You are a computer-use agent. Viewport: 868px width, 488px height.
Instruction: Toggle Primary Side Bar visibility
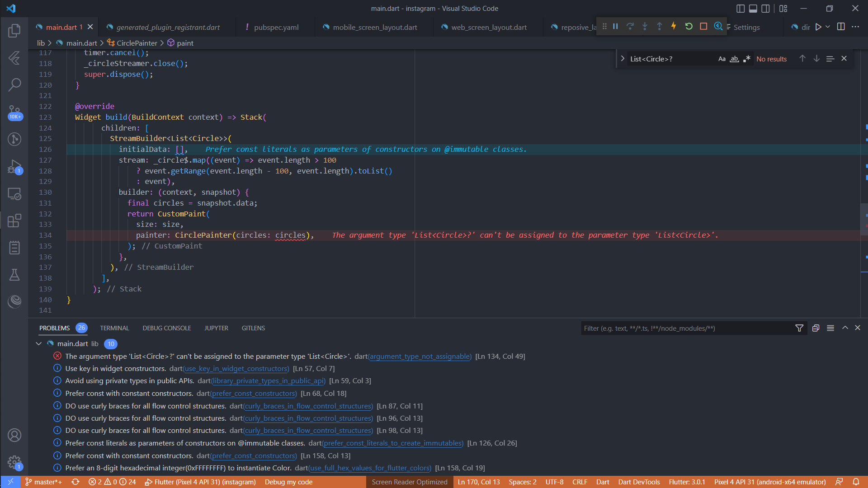tap(741, 8)
